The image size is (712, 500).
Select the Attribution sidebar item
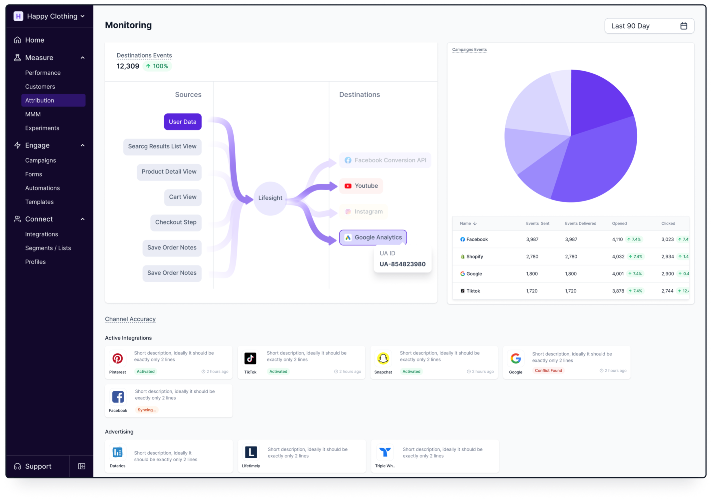[x=53, y=100]
